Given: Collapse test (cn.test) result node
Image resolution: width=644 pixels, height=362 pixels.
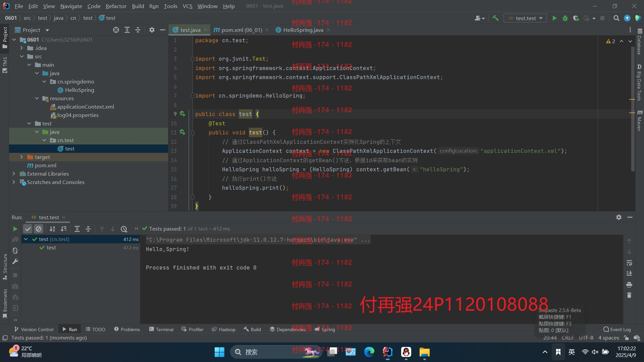Looking at the screenshot, I should point(26,239).
